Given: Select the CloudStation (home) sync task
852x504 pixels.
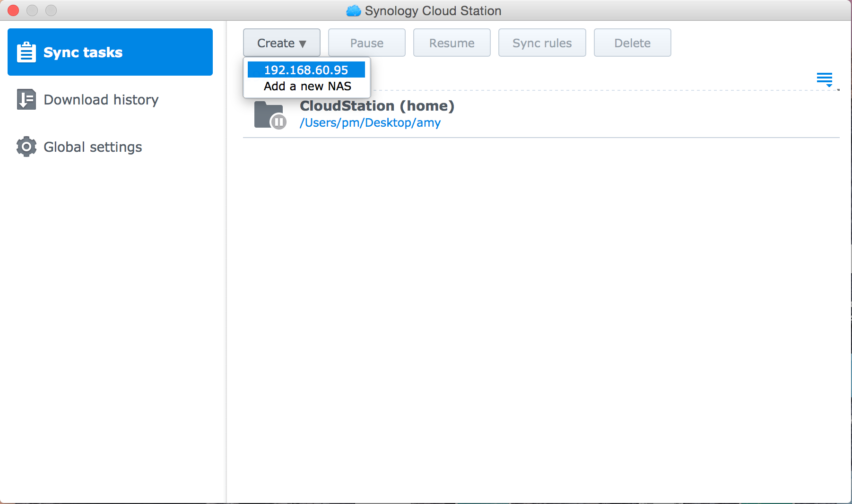Looking at the screenshot, I should (x=541, y=114).
